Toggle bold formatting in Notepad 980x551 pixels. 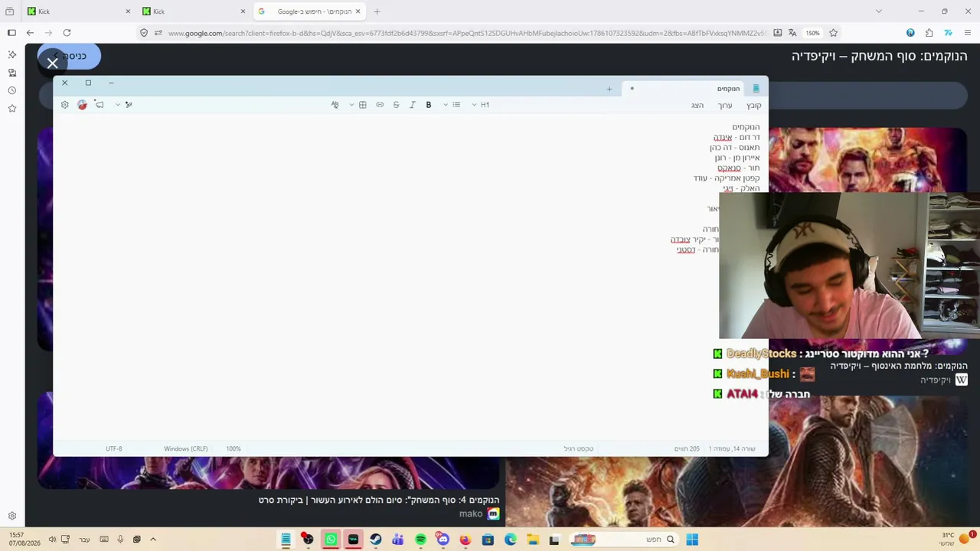tap(429, 105)
